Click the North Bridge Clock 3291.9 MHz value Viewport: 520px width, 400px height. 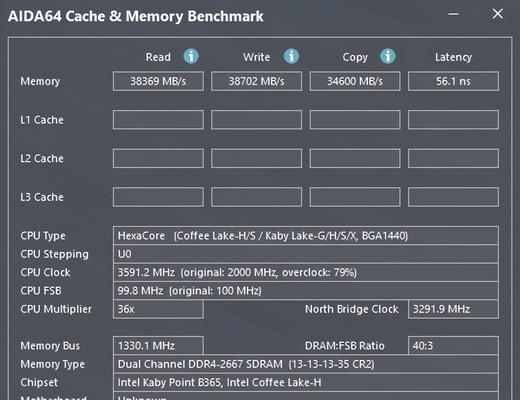[x=453, y=309]
